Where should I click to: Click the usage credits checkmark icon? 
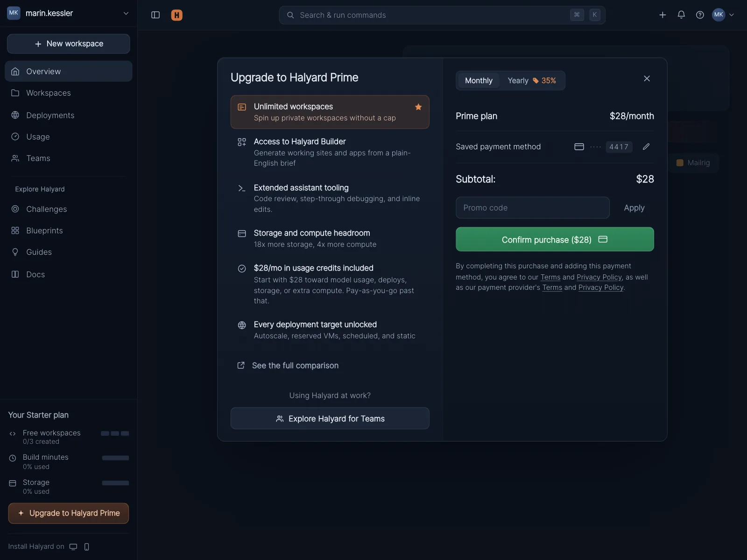tap(242, 268)
